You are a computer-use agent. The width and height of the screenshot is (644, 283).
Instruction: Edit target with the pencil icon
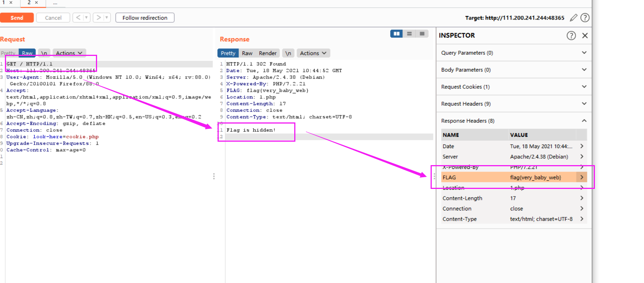point(573,17)
